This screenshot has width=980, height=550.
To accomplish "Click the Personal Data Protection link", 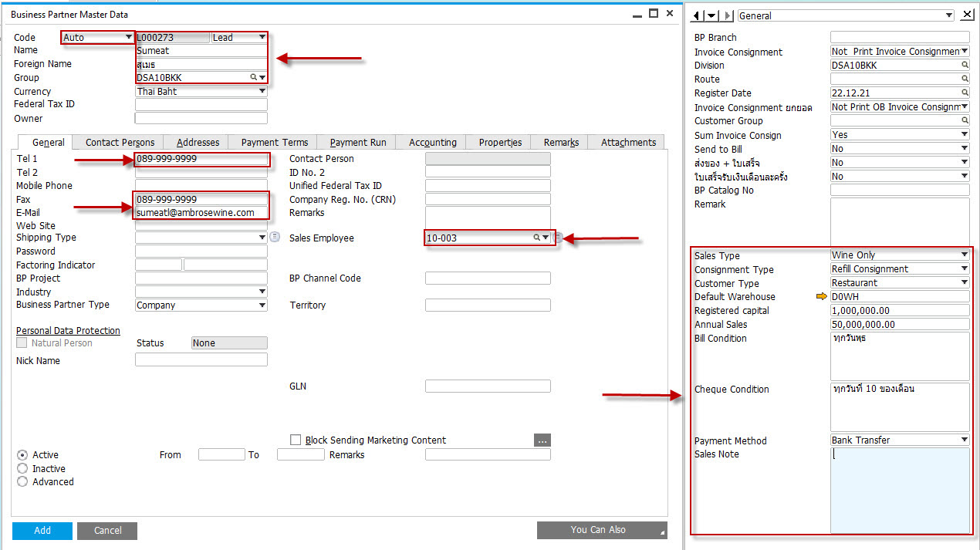I will point(68,331).
